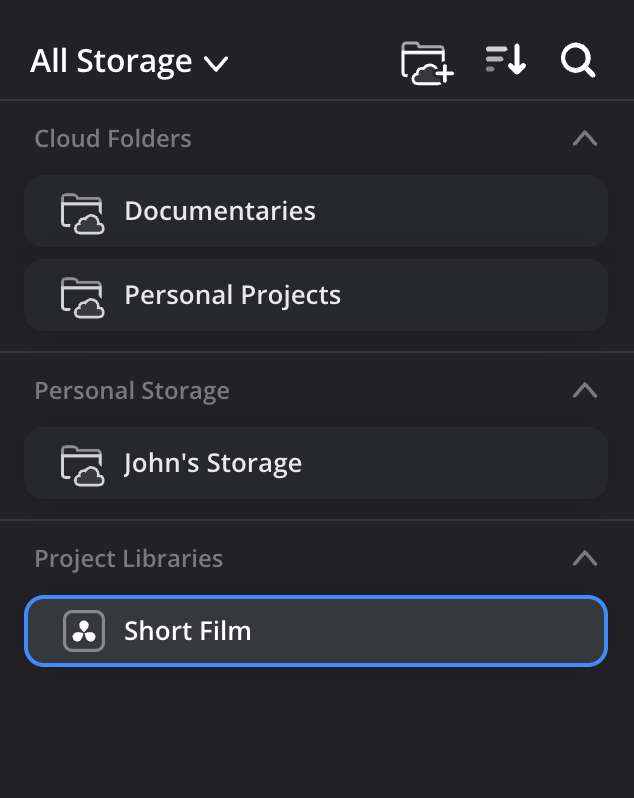Image resolution: width=634 pixels, height=798 pixels.
Task: Open the Documentaries cloud folder
Action: (x=316, y=211)
